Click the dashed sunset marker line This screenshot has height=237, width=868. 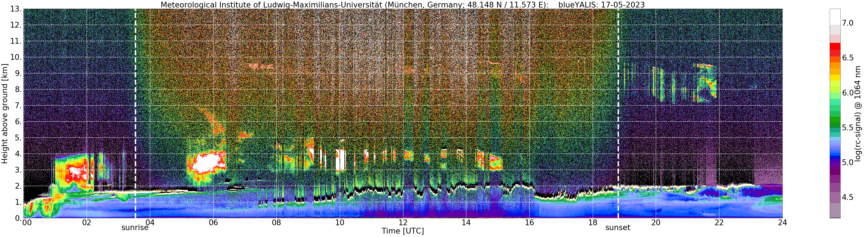point(618,113)
